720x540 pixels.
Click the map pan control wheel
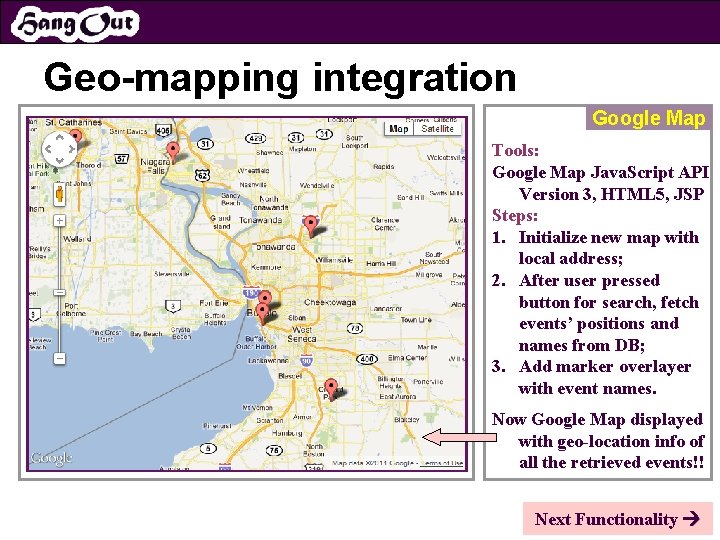(x=59, y=148)
